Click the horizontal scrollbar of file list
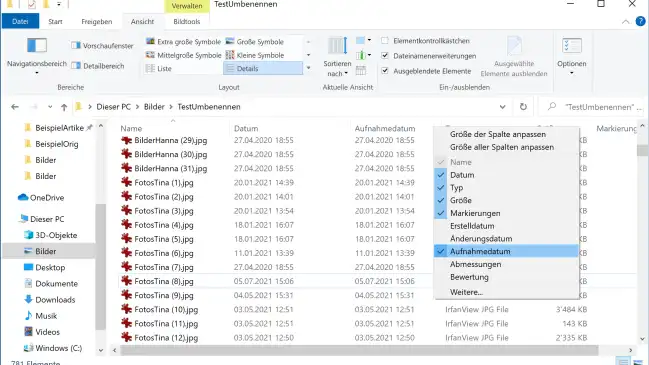This screenshot has height=365, width=649. pyautogui.click(x=359, y=350)
